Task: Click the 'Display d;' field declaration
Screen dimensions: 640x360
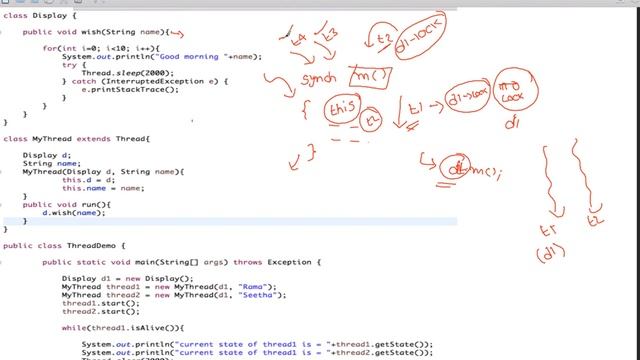Action: (x=47, y=155)
